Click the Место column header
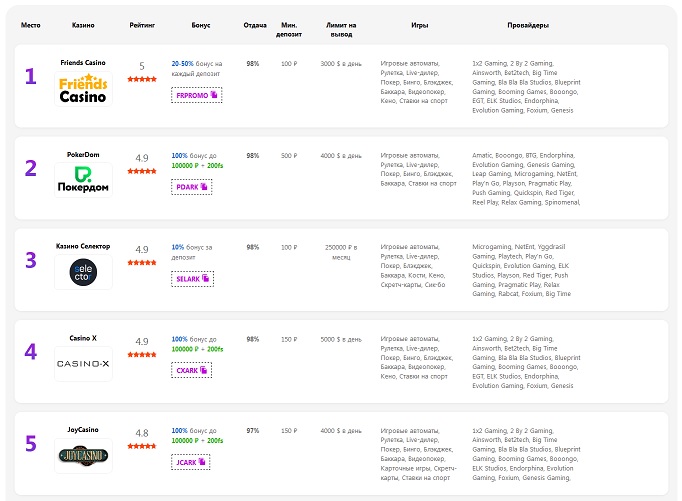This screenshot has height=501, width=682. pyautogui.click(x=30, y=25)
